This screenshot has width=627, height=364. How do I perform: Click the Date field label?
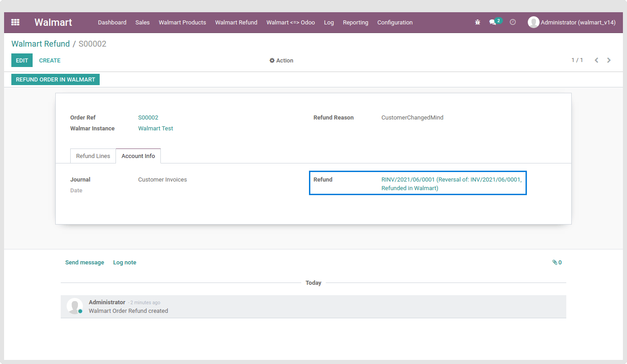pyautogui.click(x=76, y=190)
